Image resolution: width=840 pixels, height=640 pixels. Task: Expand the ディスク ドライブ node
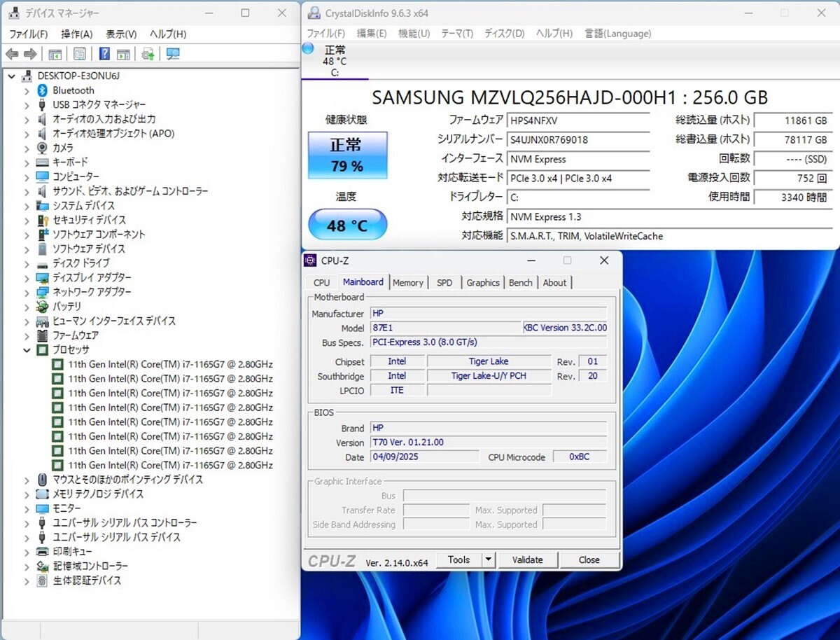27,263
